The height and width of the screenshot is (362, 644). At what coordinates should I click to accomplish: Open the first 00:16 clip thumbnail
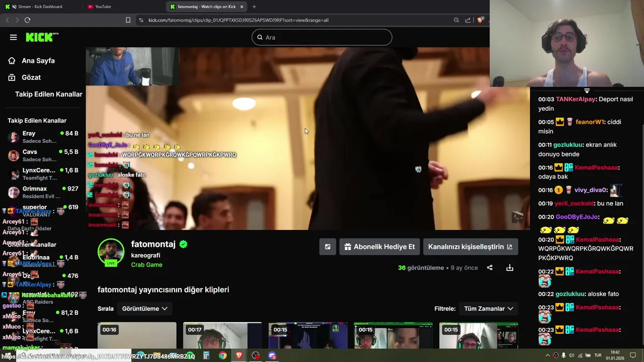137,335
